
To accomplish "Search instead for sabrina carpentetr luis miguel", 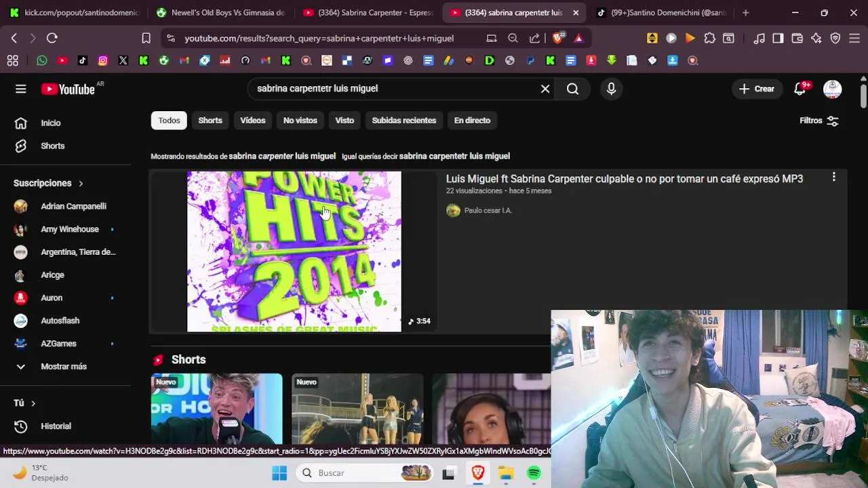I will pos(454,157).
